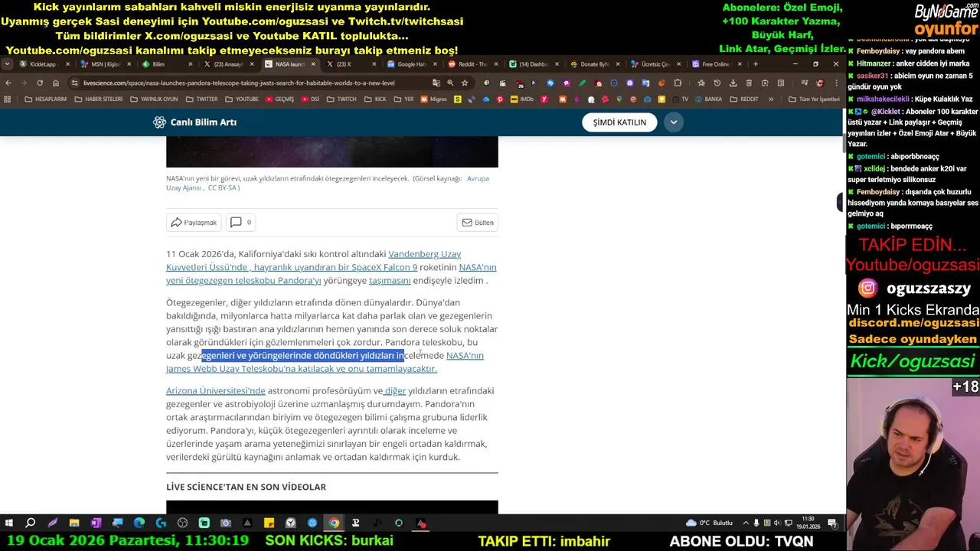Screen dimensions: 980x551
Task: Open the HABER SİTELERİ bookmarks folder
Action: coord(98,99)
